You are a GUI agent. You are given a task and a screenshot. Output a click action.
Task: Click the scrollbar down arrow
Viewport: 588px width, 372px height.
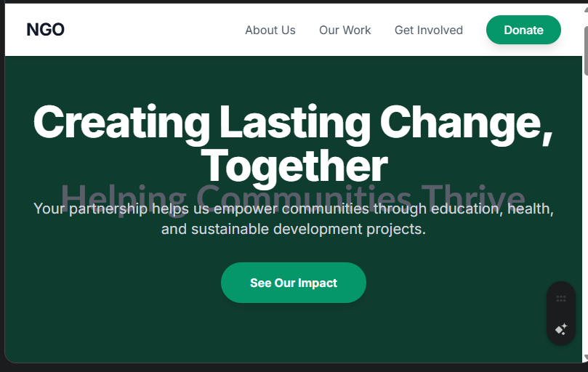(585, 358)
